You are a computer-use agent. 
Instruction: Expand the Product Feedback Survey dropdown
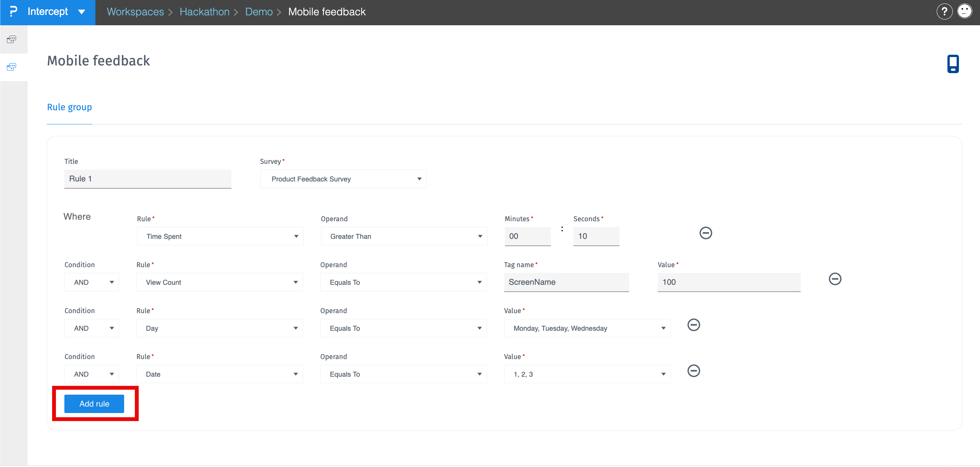pyautogui.click(x=343, y=179)
